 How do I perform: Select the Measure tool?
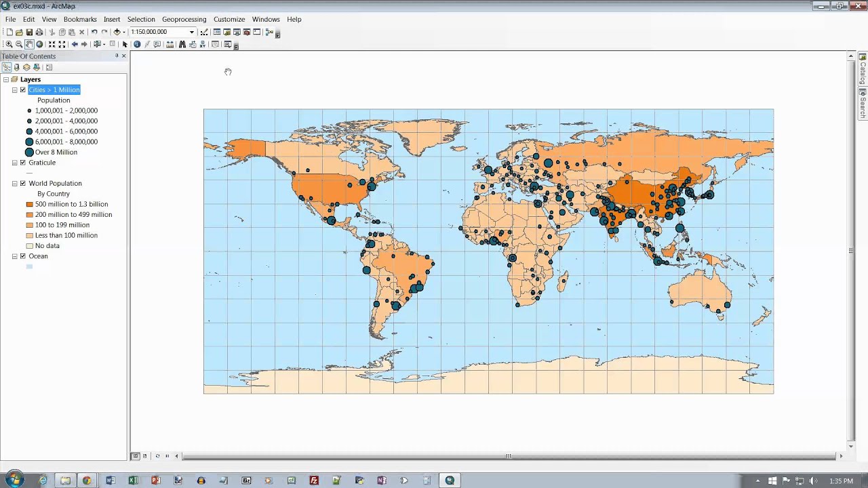click(x=170, y=44)
